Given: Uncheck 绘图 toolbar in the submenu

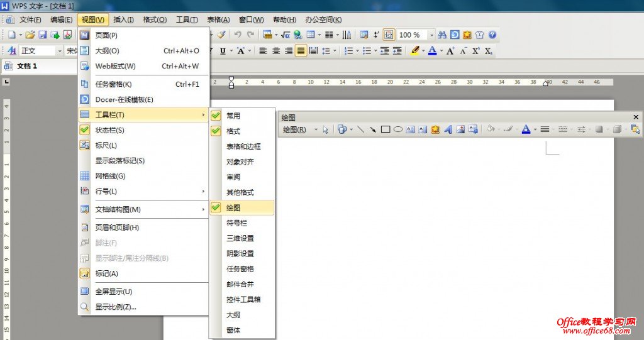Looking at the screenshot, I should click(233, 207).
